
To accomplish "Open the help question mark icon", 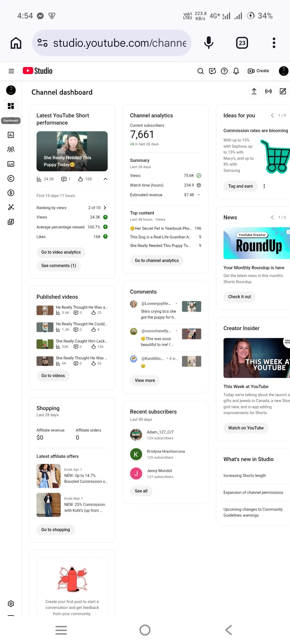I will tap(224, 71).
